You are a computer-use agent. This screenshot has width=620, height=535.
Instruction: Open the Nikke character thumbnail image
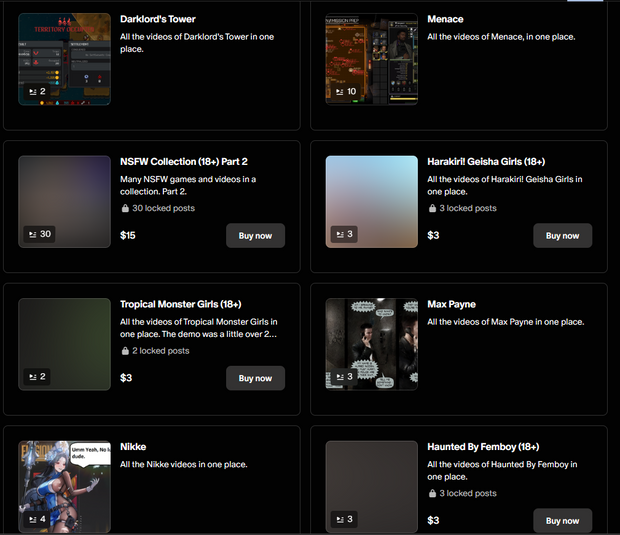click(64, 480)
